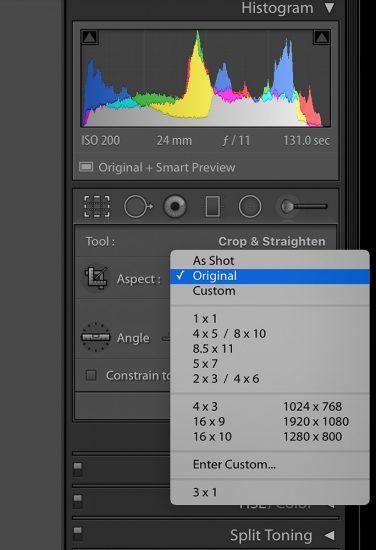Toggle the first panel switch below the tool strip
Viewport: 376px width, 550px height.
coord(78,469)
